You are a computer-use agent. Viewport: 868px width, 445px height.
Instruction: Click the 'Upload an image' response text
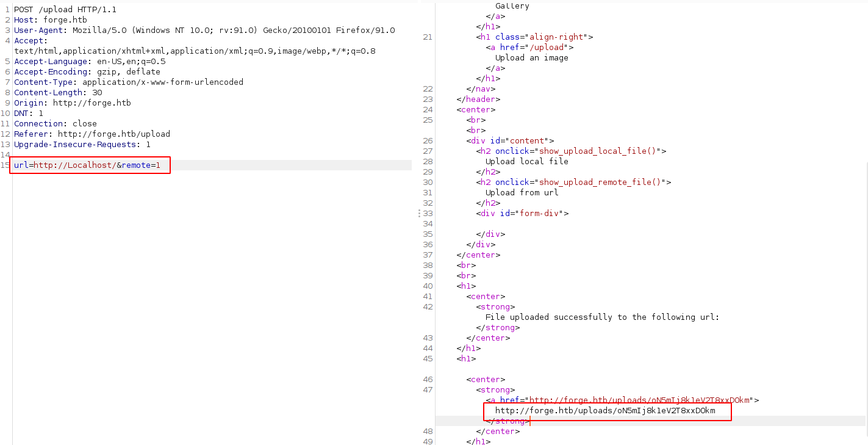tap(532, 58)
